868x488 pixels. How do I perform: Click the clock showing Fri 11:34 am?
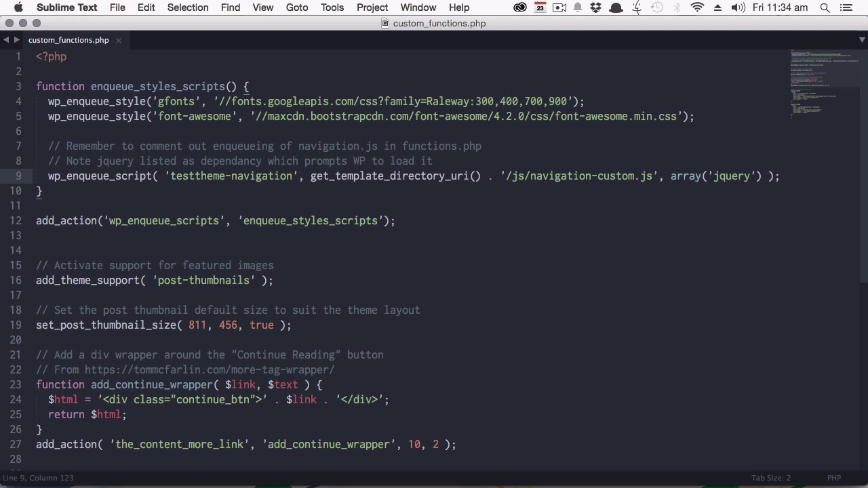781,7
